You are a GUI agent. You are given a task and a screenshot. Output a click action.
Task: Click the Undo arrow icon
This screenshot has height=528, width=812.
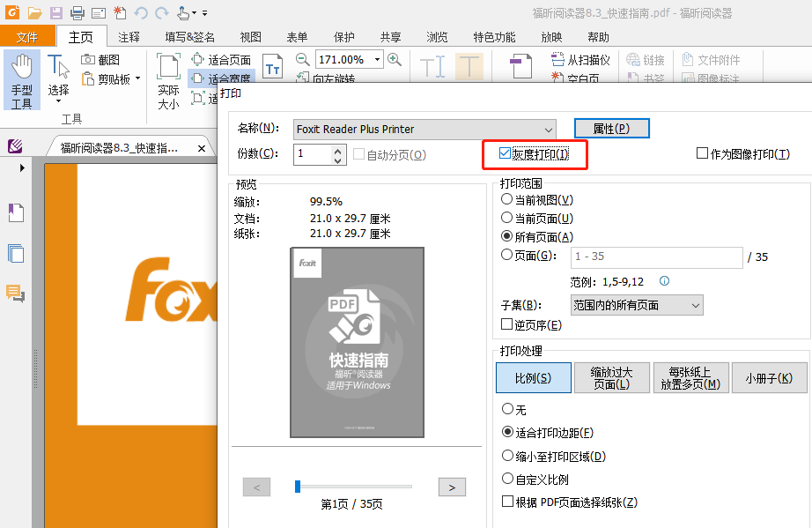[140, 12]
